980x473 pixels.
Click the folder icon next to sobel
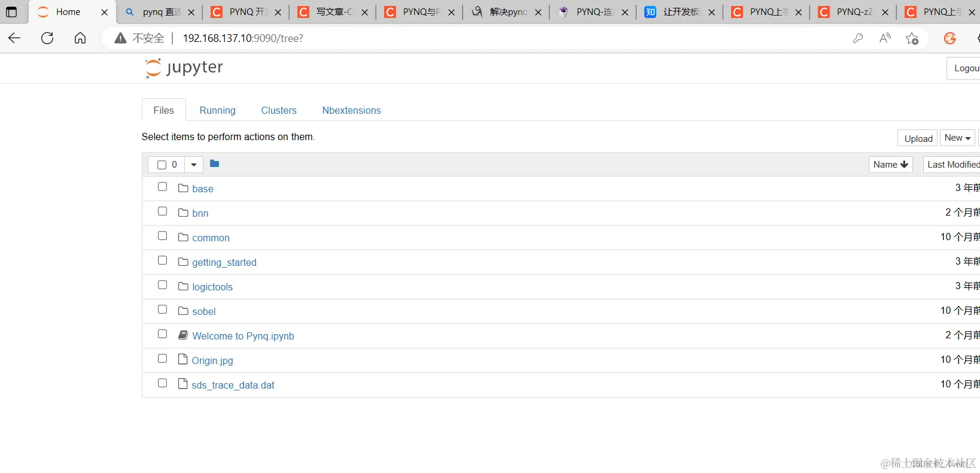pos(183,311)
